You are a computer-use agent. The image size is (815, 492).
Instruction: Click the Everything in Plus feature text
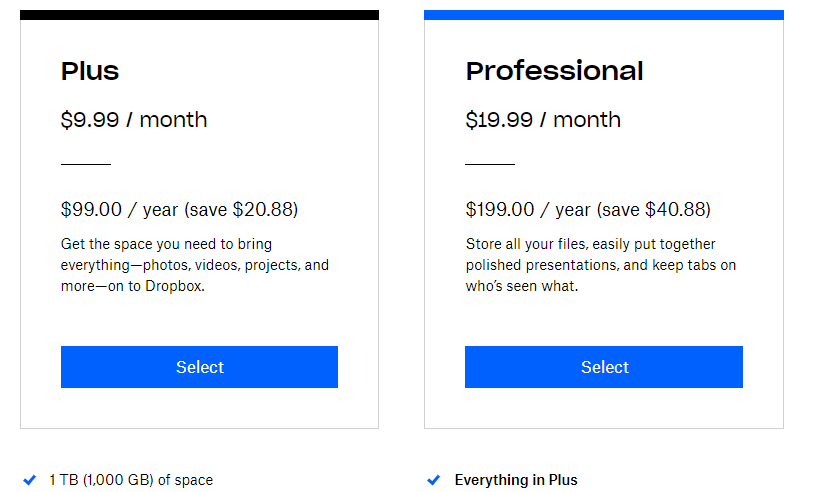click(516, 480)
